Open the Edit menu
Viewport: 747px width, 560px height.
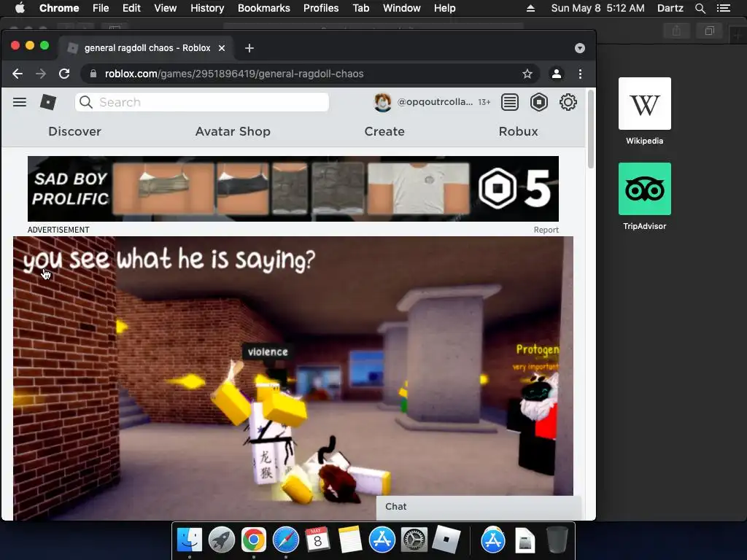[131, 8]
